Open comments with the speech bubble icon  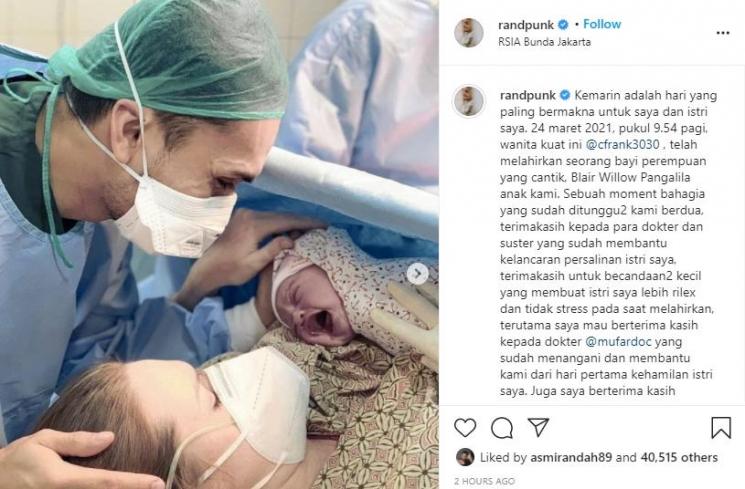pos(502,428)
